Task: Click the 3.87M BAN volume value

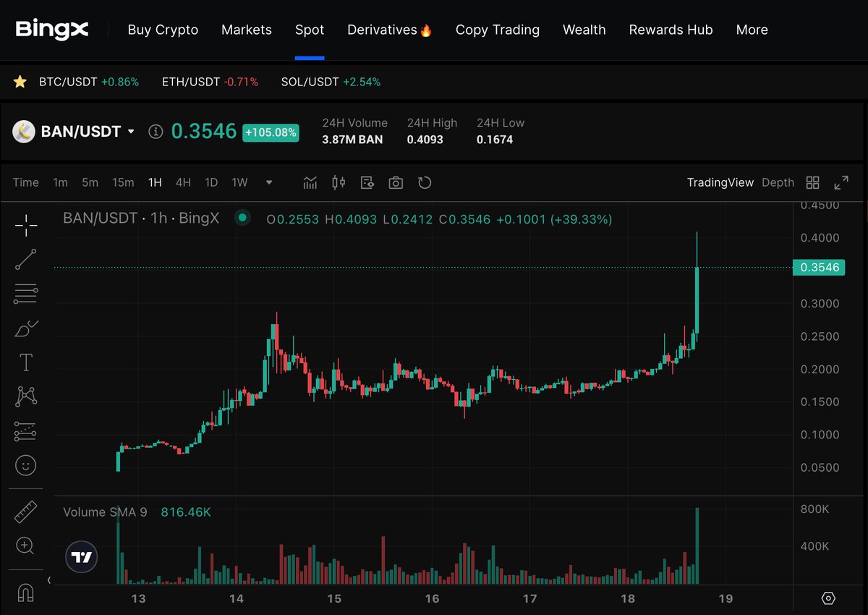Action: tap(352, 140)
